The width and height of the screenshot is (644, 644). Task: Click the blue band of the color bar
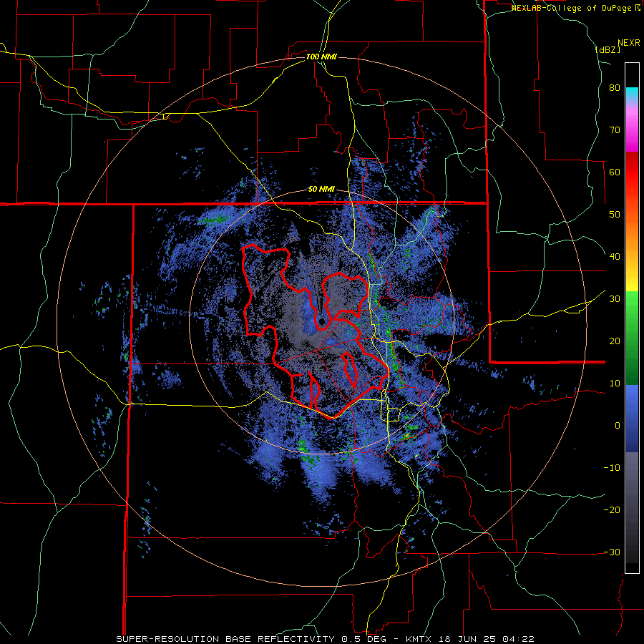(x=632, y=419)
